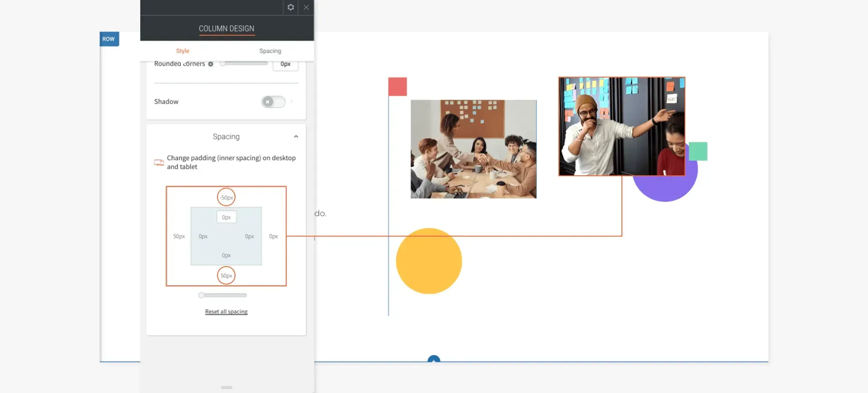Image resolution: width=868 pixels, height=393 pixels.
Task: Click the desktop and tablet device icon
Action: tap(159, 162)
